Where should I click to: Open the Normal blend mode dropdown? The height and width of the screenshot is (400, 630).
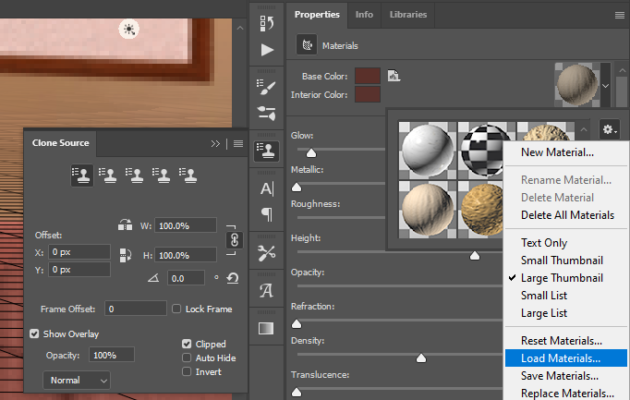point(77,380)
